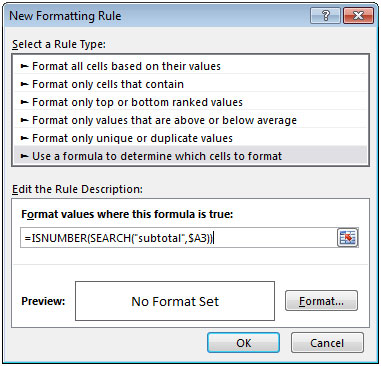
Task: Choose 'Format only values above or below average'
Action: click(190, 120)
